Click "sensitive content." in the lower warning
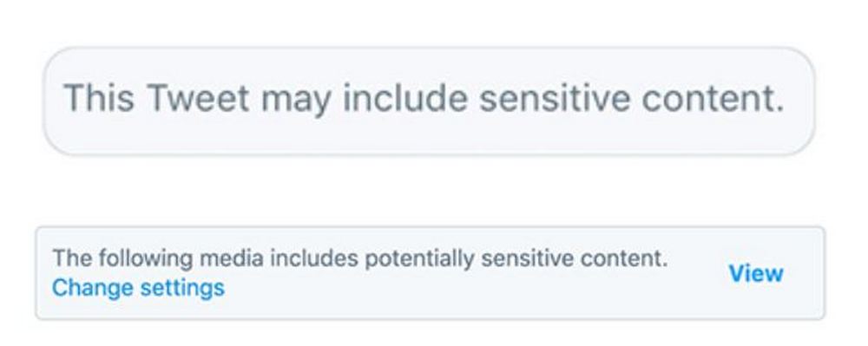Screen dimensions: 868x346 574,258
